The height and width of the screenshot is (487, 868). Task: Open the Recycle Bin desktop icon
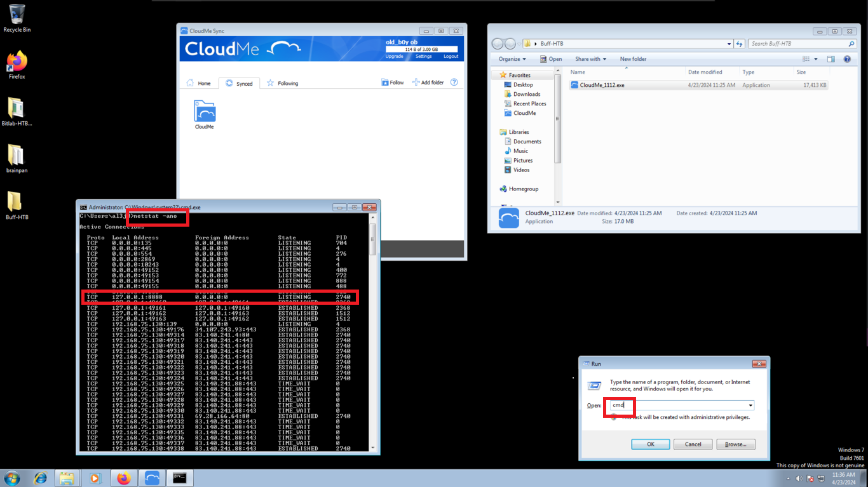tap(17, 14)
